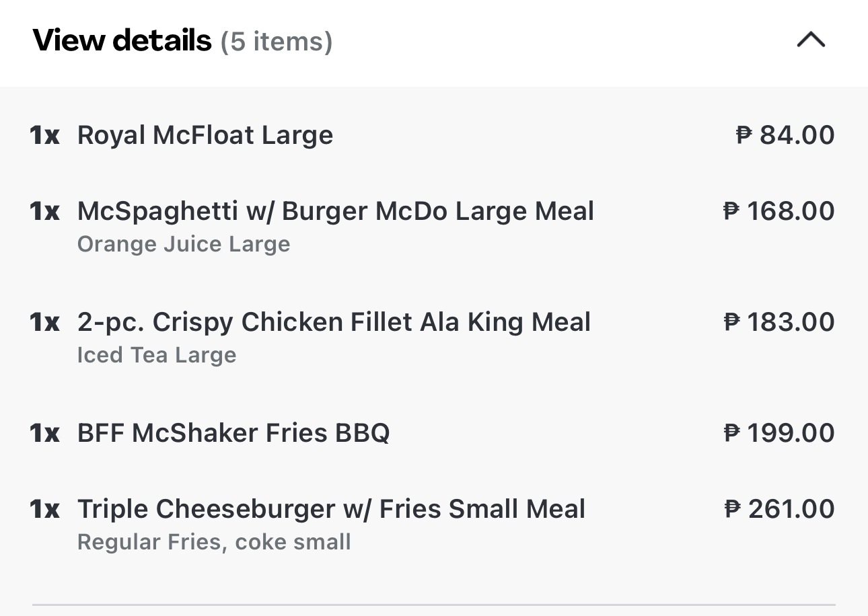Click the 1x quantity beside Triple Cheeseburger
This screenshot has width=868, height=616.
click(x=45, y=509)
